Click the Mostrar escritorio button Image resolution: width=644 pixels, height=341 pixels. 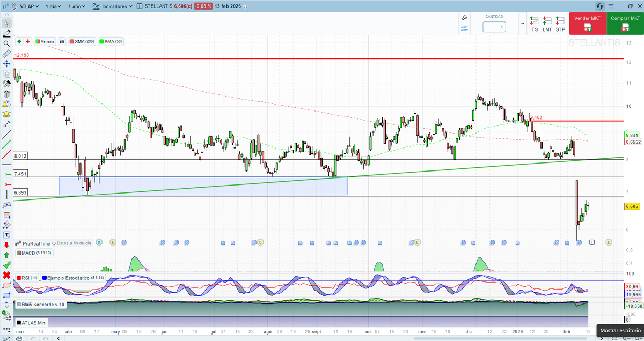pos(620,331)
